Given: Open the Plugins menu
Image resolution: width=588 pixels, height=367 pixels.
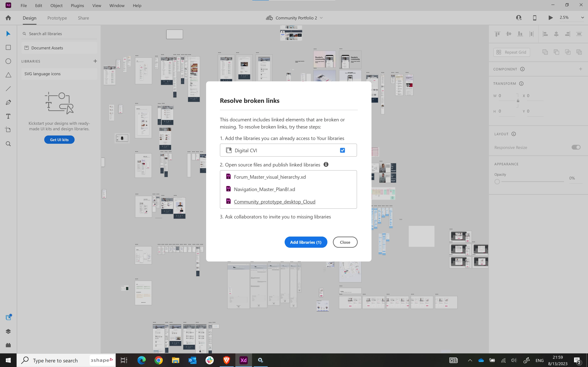Looking at the screenshot, I should click(77, 5).
